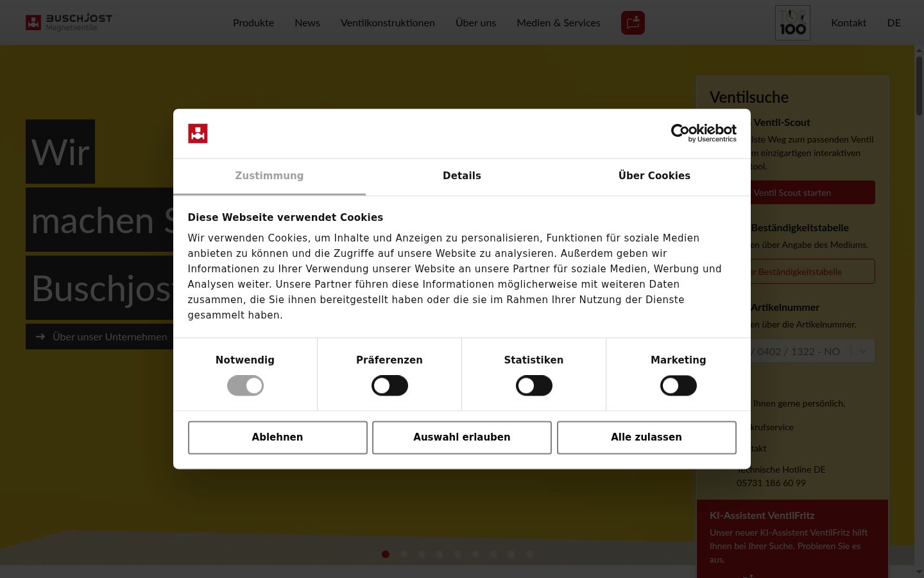The width and height of the screenshot is (924, 578).
Task: Click the Kontakt link in header
Action: [848, 22]
